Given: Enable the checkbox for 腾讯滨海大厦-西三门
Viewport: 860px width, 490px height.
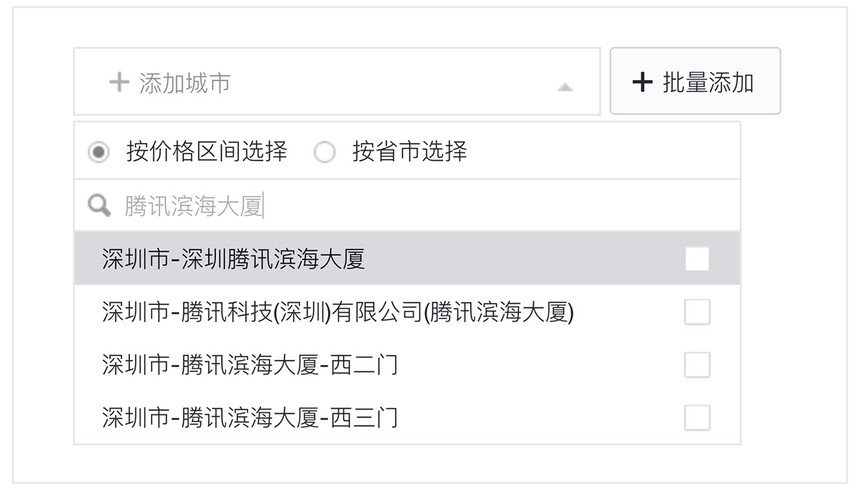Looking at the screenshot, I should click(x=697, y=418).
